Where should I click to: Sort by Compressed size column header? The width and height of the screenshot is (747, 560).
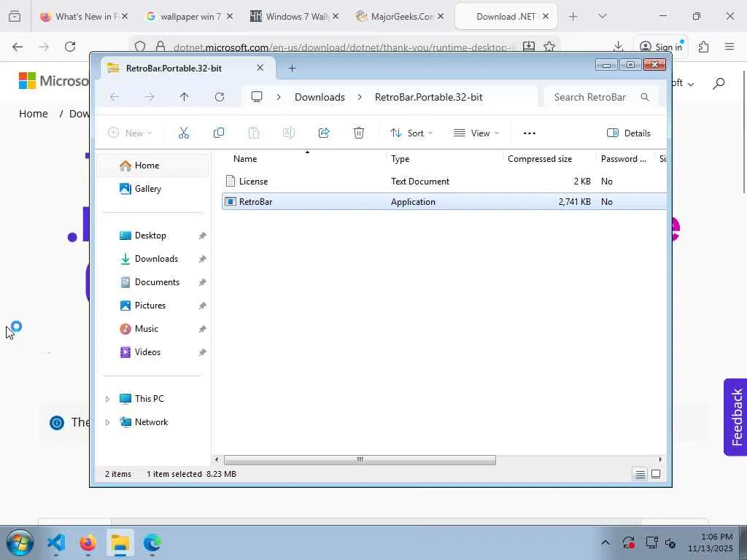tap(540, 159)
